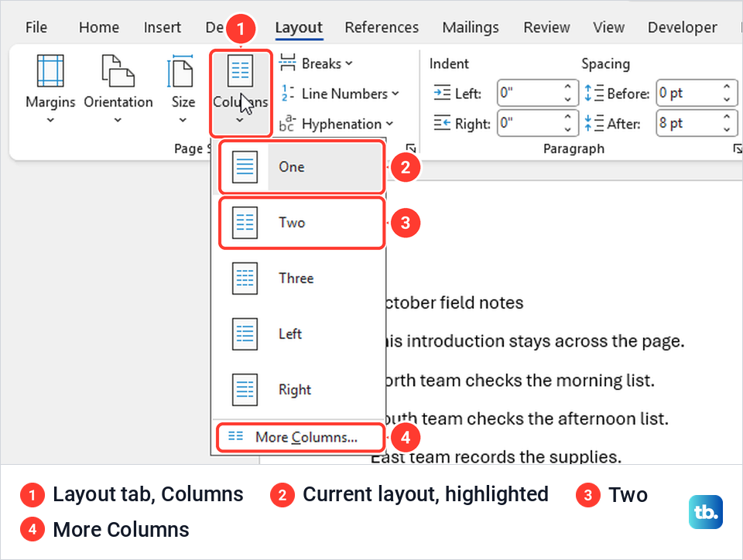Increase Indent Left with up arrow

click(x=567, y=87)
